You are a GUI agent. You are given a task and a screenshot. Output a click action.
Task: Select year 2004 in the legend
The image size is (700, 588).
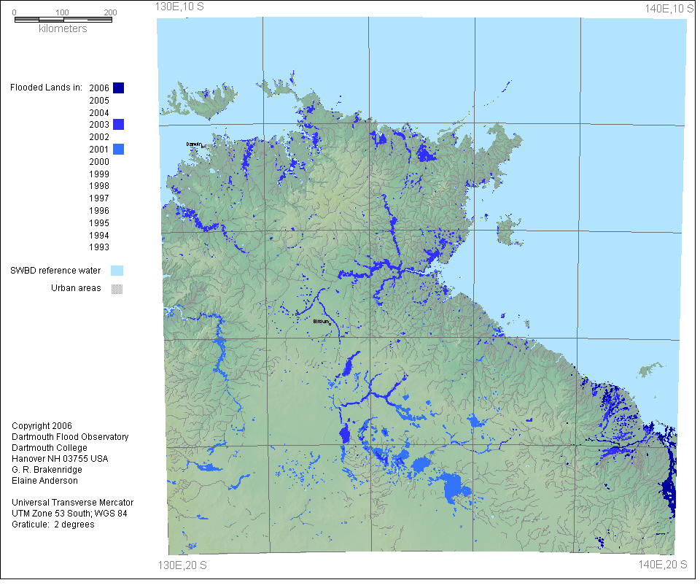coord(99,113)
